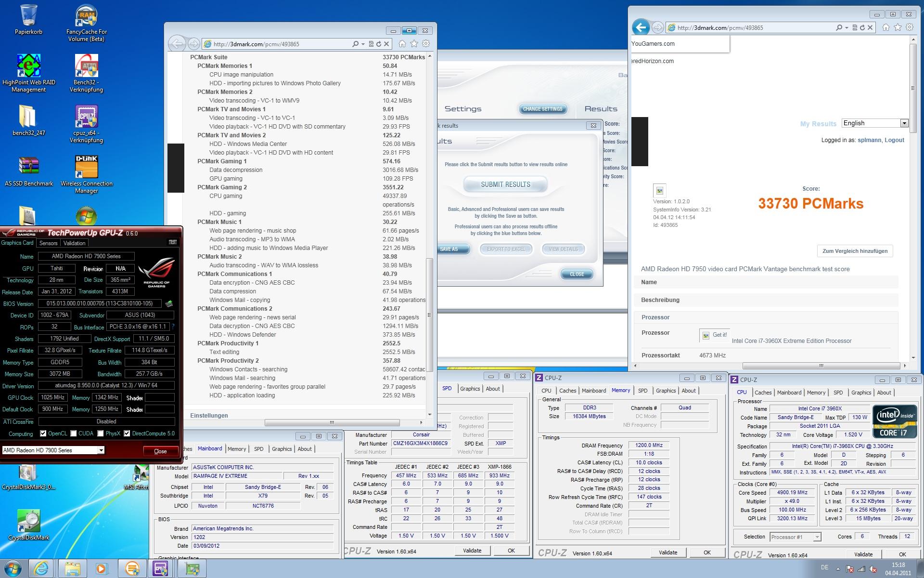Click Home icon in middle Internet Explorer window
Image resolution: width=924 pixels, height=578 pixels.
point(402,44)
